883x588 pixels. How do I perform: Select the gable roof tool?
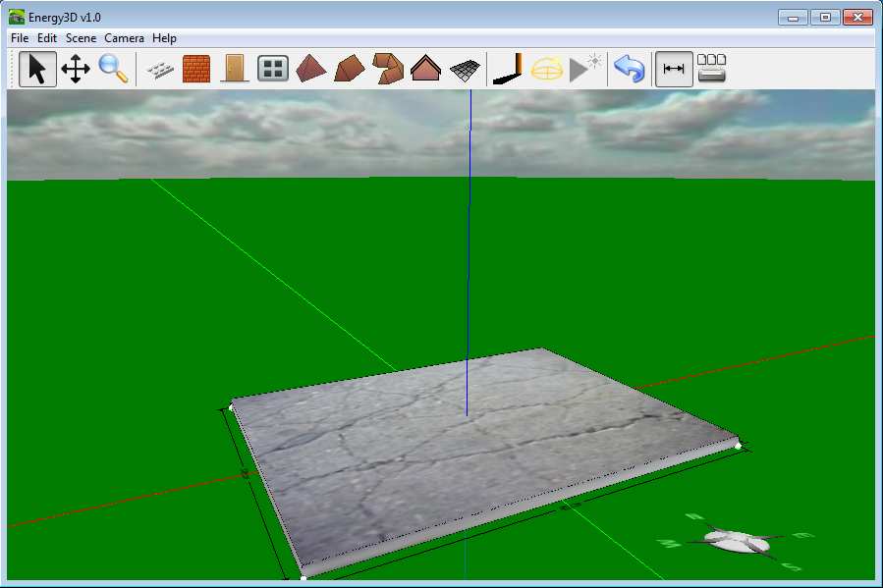point(425,69)
